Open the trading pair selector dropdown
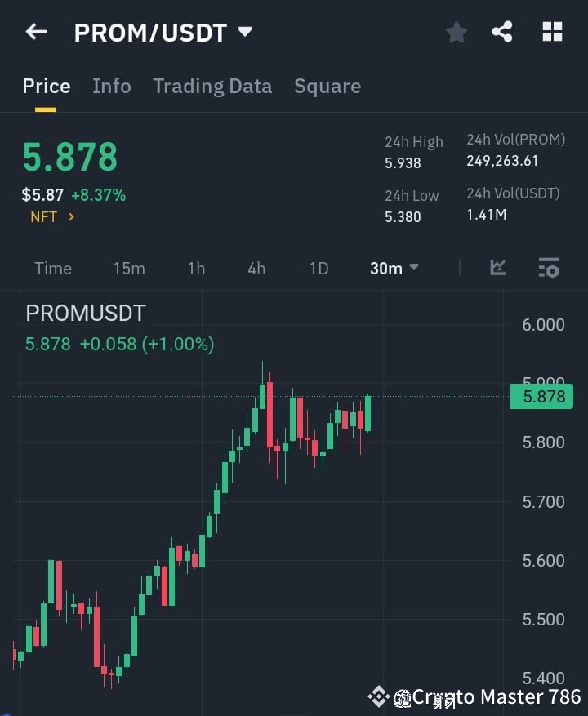 coord(244,32)
